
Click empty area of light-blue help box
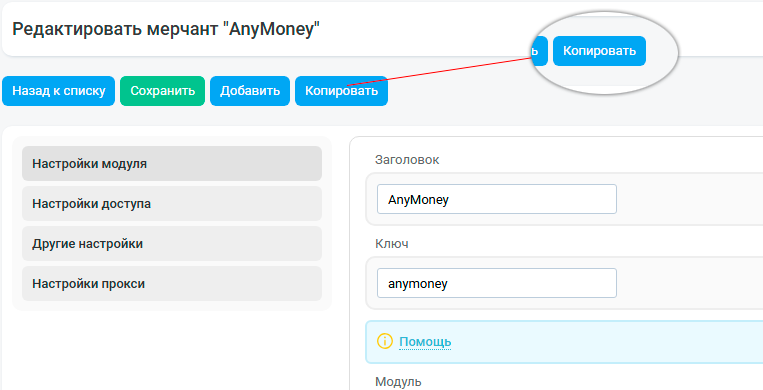click(608, 342)
